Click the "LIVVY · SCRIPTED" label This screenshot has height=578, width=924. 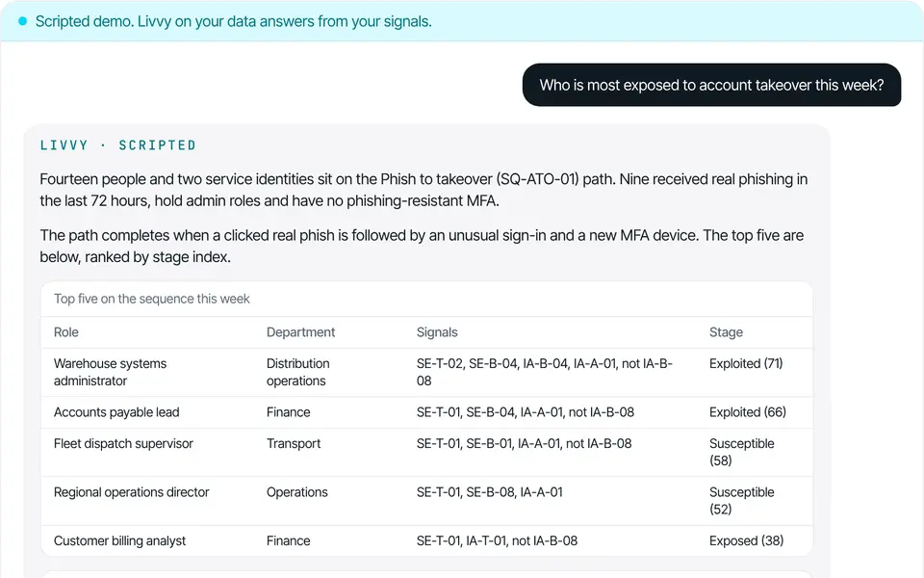[117, 145]
